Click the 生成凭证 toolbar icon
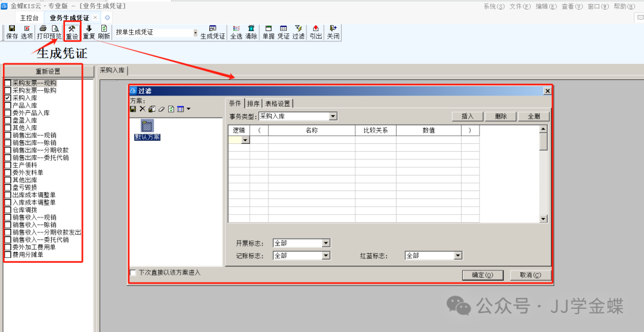644x332 pixels. (212, 32)
